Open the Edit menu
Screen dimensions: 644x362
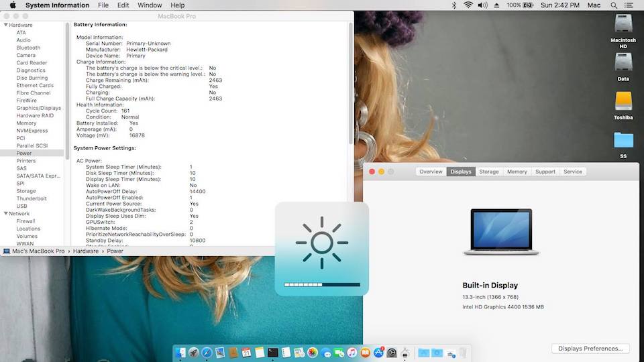123,5
